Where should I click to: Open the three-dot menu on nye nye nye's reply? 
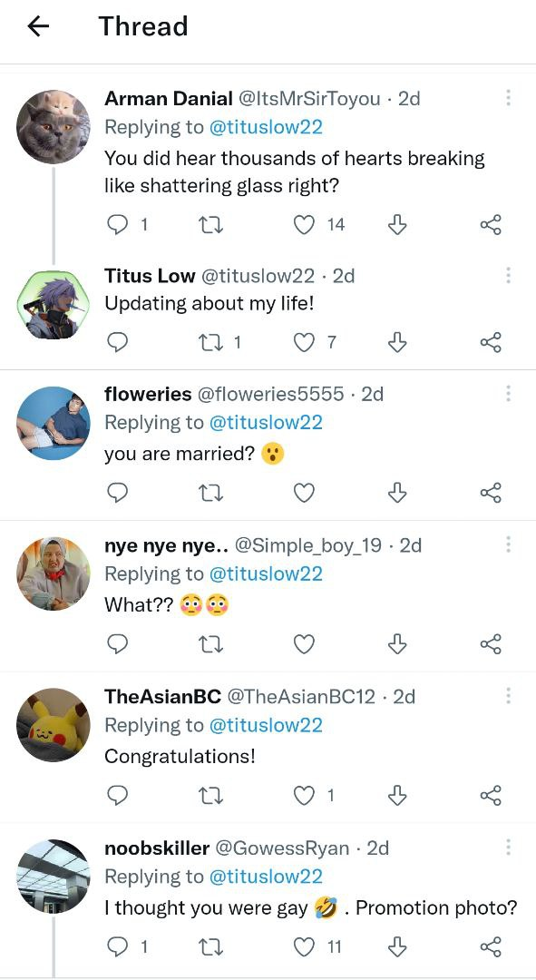point(509,544)
